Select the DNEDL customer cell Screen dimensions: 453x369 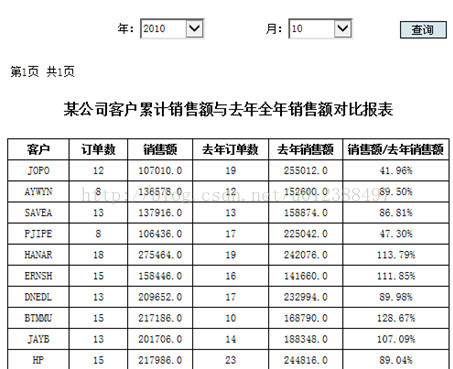38,297
